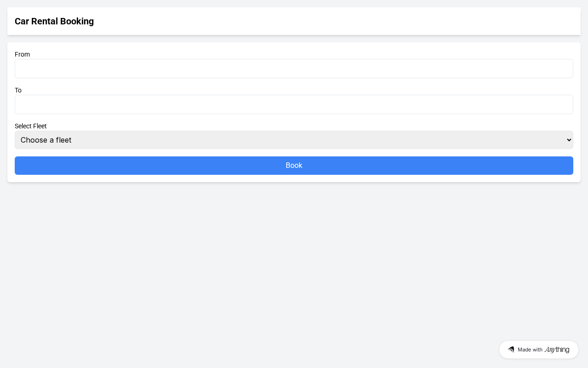Select the 'Choose a fleet' placeholder text
Viewport: 588px width, 368px height.
tap(46, 140)
